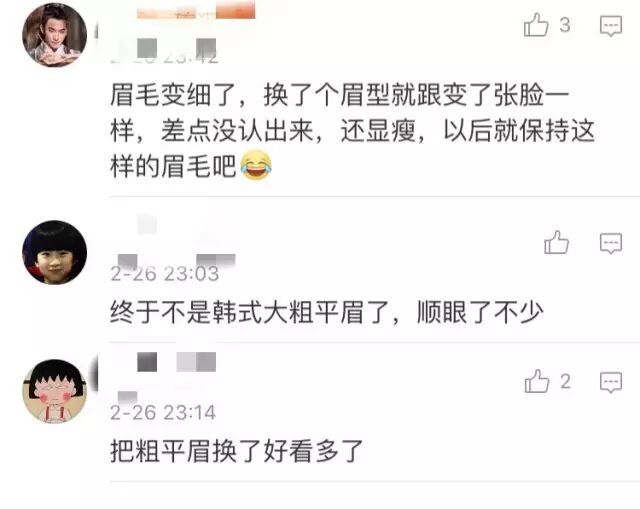The height and width of the screenshot is (509, 640).
Task: Reply icon on the 眉毛变细了 comment
Action: pyautogui.click(x=611, y=26)
